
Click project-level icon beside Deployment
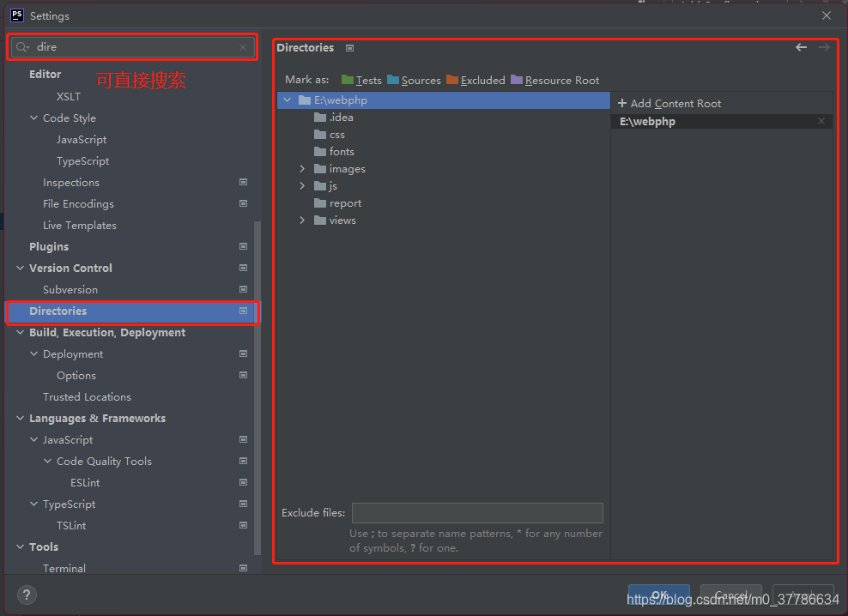point(244,353)
